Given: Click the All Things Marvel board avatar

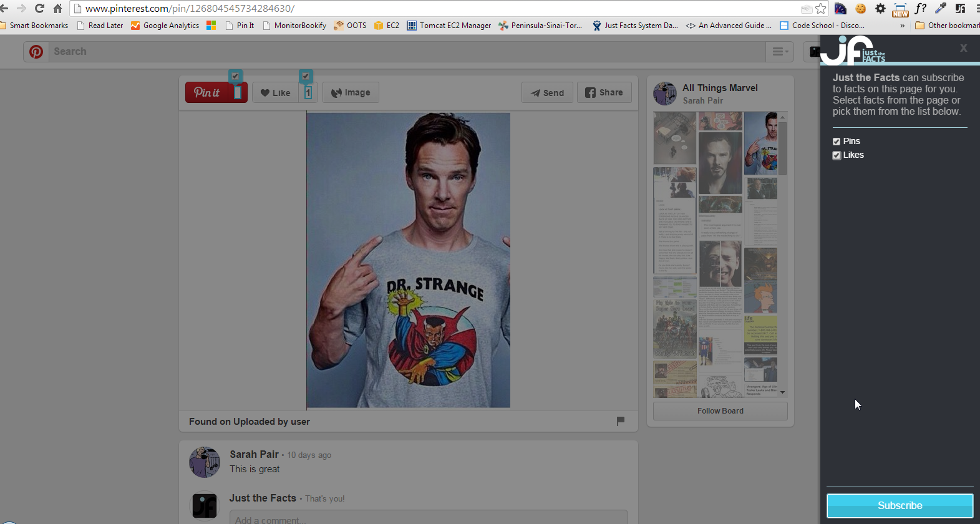Looking at the screenshot, I should click(x=665, y=94).
